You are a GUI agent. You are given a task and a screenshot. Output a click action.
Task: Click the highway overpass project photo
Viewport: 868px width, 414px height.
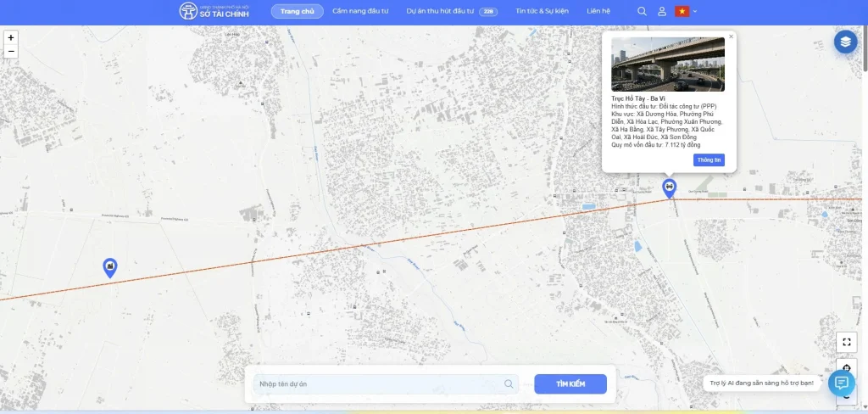click(x=668, y=64)
